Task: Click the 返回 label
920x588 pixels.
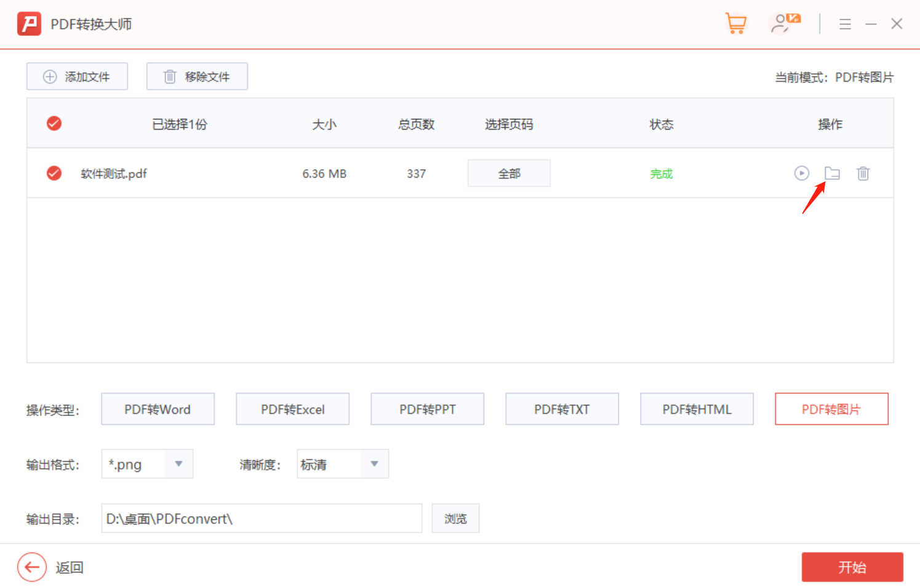Action: click(x=70, y=567)
